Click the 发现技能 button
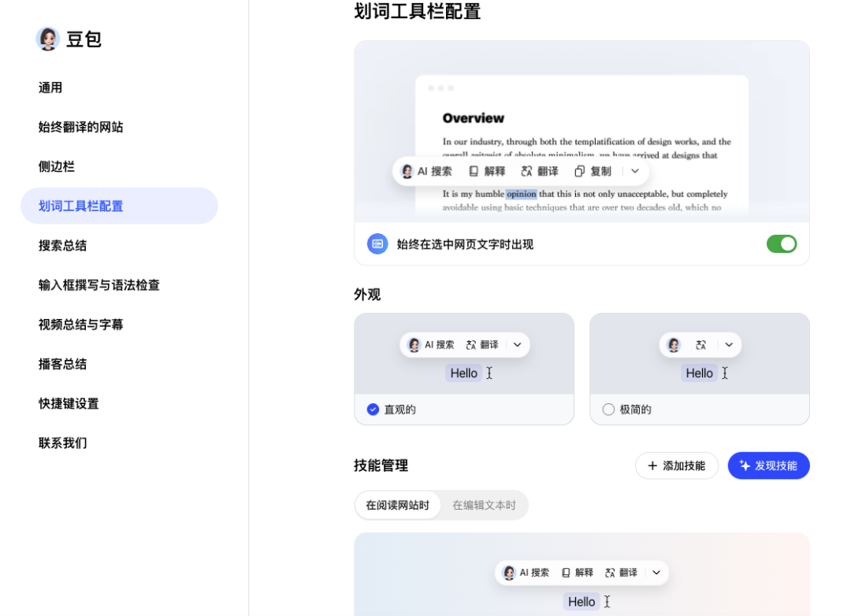 [768, 466]
